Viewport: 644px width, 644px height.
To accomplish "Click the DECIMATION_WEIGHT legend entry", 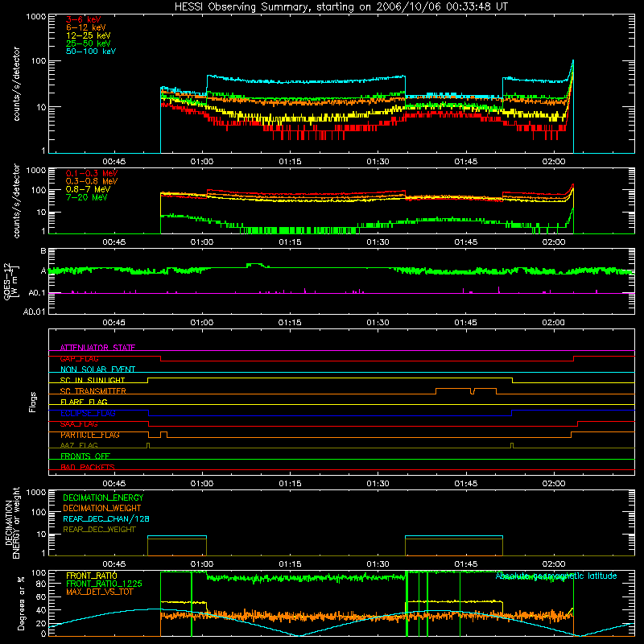I will 102,508.
